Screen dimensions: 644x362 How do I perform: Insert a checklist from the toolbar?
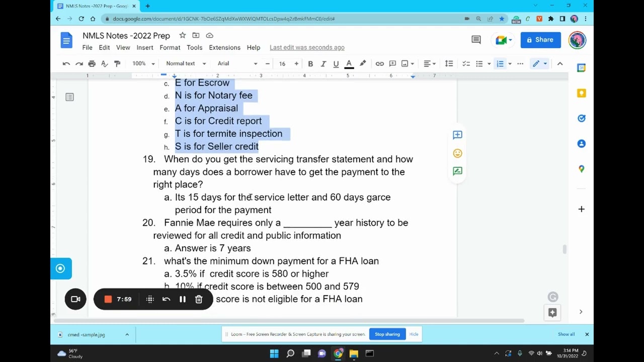point(466,64)
